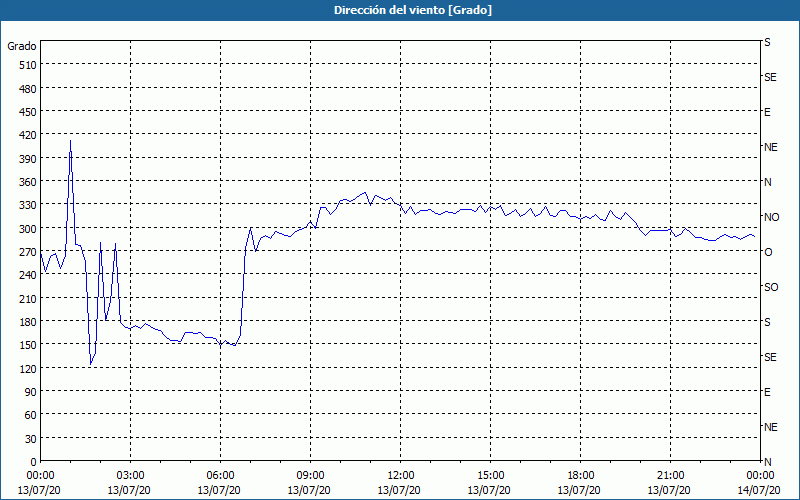The image size is (800, 500).
Task: Select the 00:00 label above the 14/07/20 date
Action: 760,476
